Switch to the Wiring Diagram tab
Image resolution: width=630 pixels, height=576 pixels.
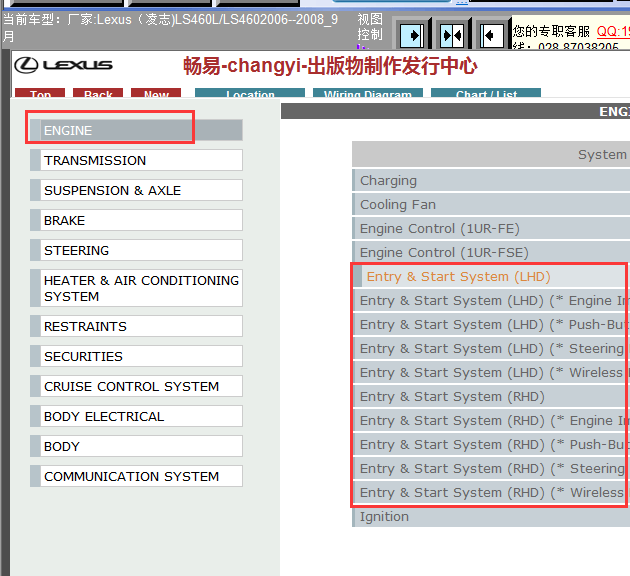[x=368, y=93]
